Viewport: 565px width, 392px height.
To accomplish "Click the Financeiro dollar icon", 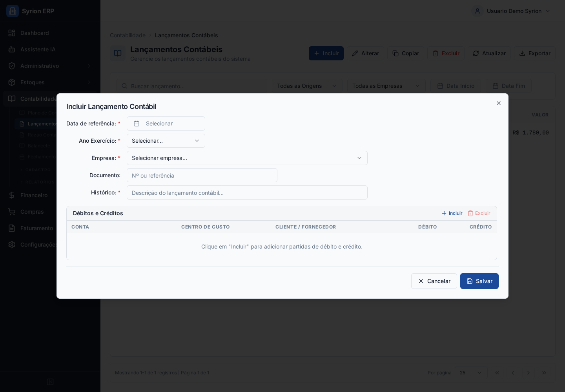I will tap(12, 195).
